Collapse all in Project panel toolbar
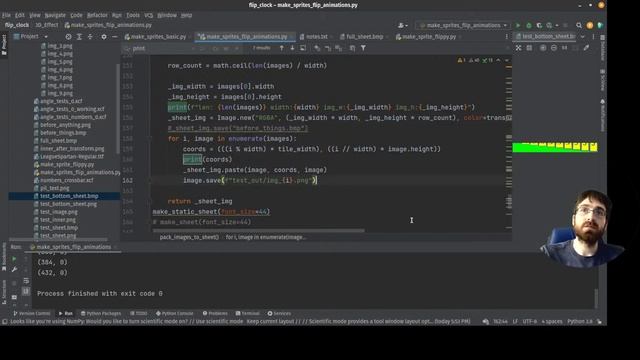 click(90, 37)
